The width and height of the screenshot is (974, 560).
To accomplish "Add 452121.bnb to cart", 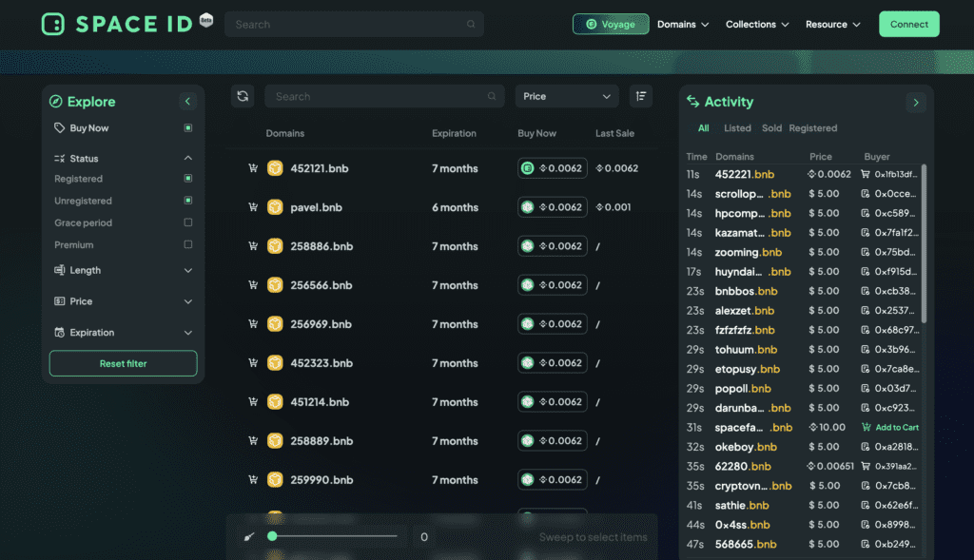I will 253,168.
